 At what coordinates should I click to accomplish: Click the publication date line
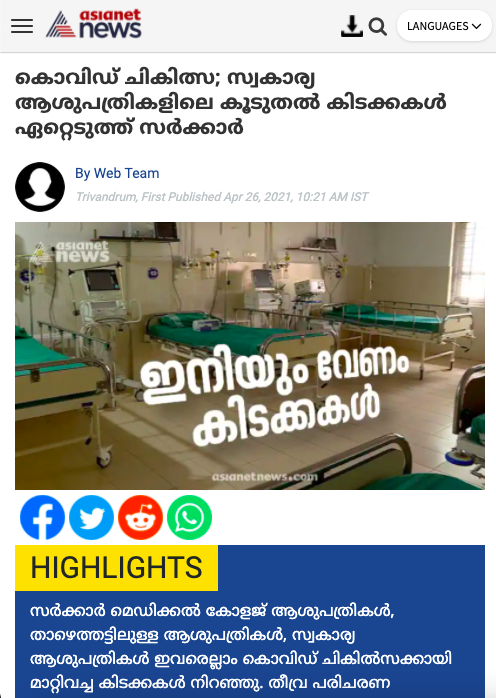[x=222, y=197]
